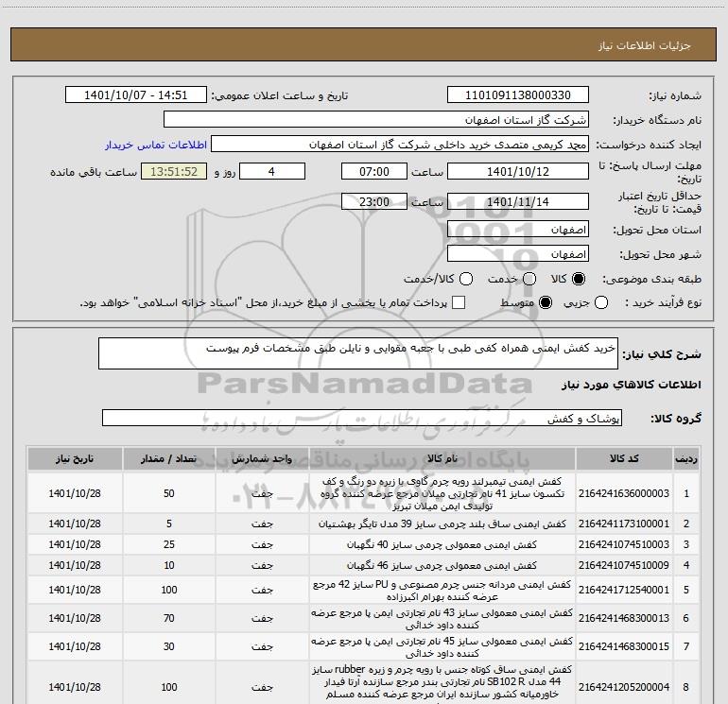Tick the Islamic treasury bonds payment checkbox
Image resolution: width=728 pixels, height=704 pixels.
tap(459, 302)
